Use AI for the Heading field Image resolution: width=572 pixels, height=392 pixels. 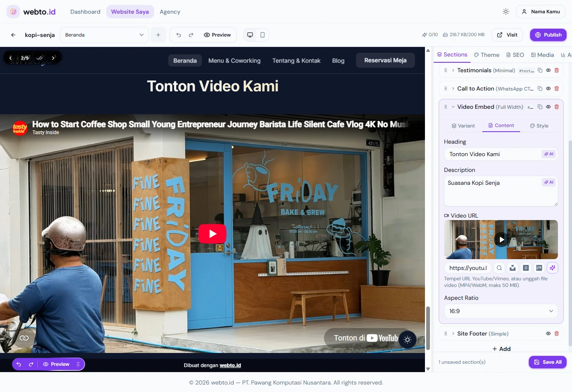coord(549,154)
